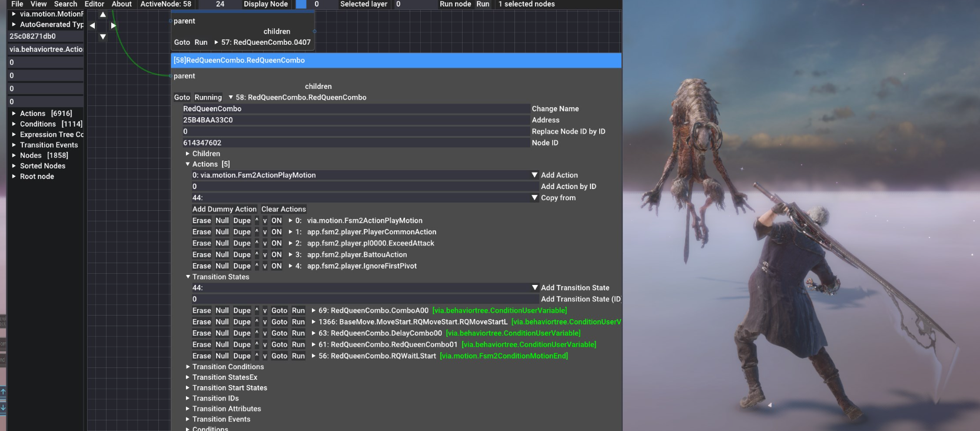This screenshot has height=431, width=980.
Task: Open the About menu
Action: tap(122, 4)
